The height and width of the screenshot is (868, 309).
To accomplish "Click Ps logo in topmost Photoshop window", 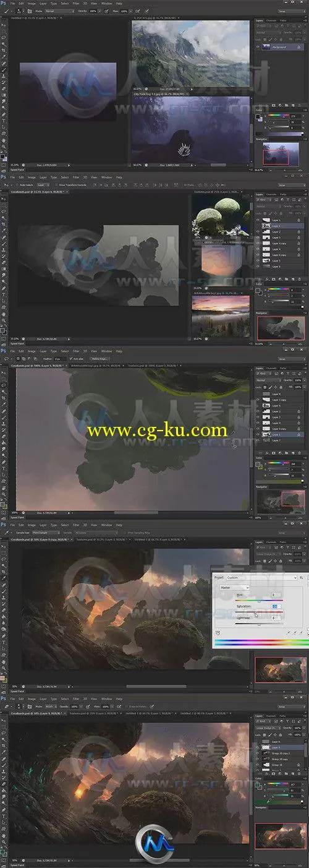I will 3,4.
